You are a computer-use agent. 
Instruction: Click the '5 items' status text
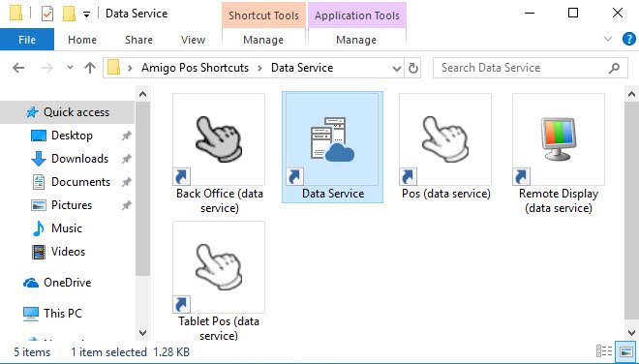click(x=32, y=351)
